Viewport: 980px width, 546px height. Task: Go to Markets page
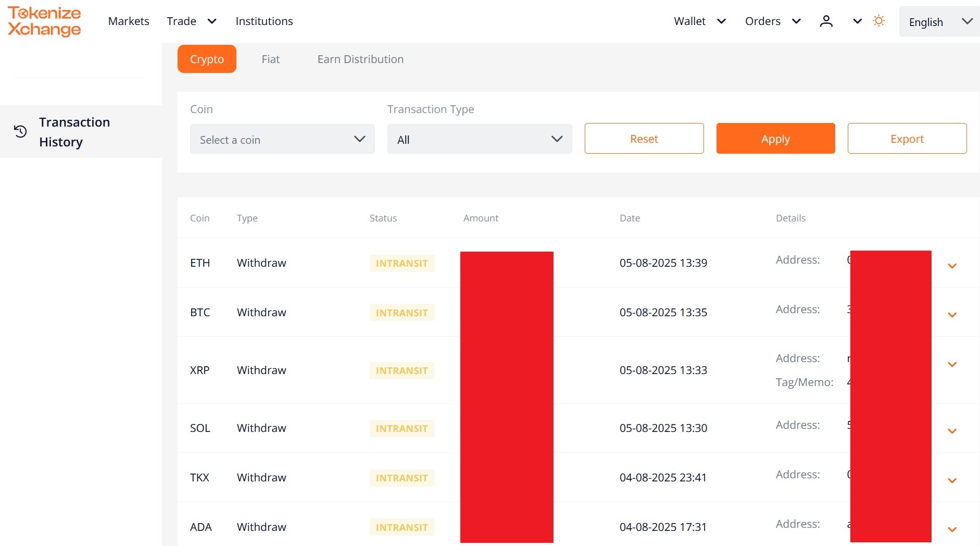[129, 21]
